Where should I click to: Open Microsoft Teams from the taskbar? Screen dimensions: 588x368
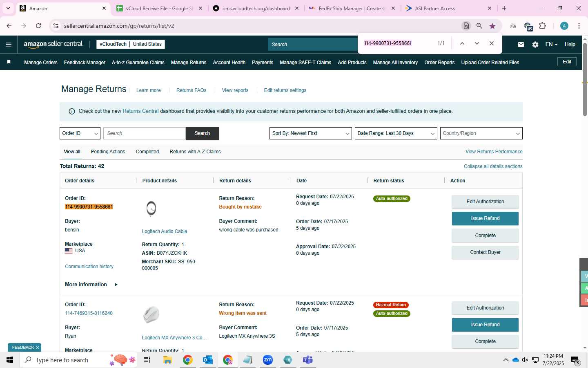point(307,360)
